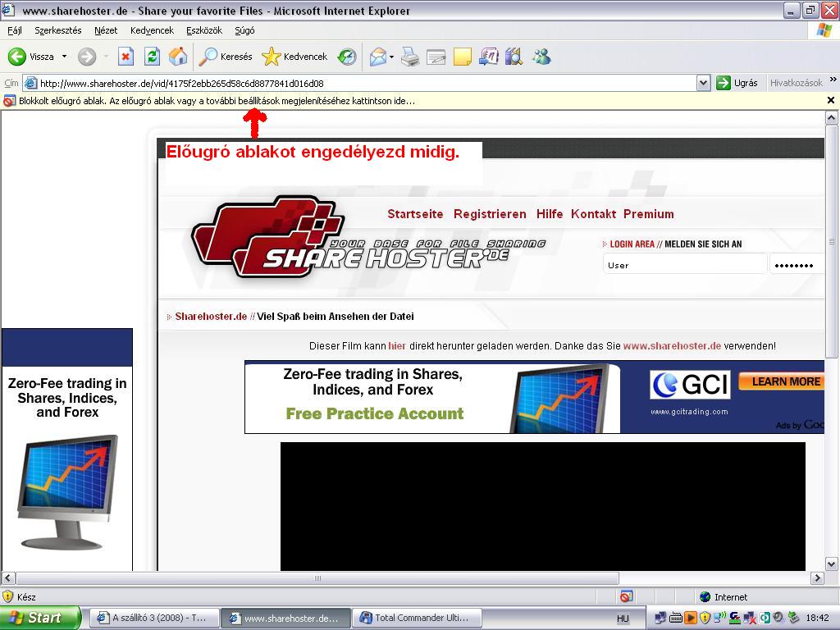Image resolution: width=840 pixels, height=630 pixels.
Task: Click the 'hier' download link
Action: point(396,346)
